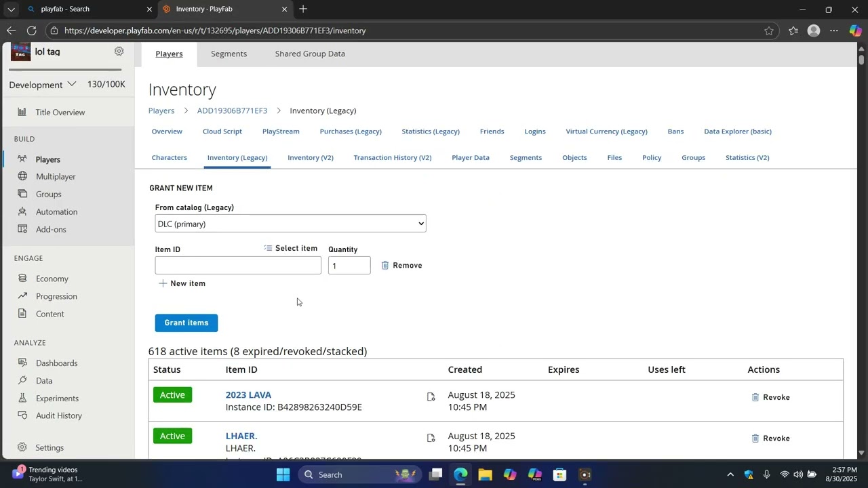Image resolution: width=868 pixels, height=488 pixels.
Task: Open Microsoft Edge from the taskbar
Action: pos(460,474)
